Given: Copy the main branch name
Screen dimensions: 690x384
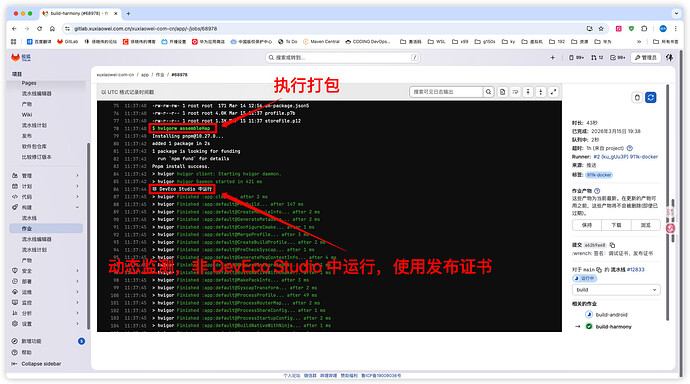Looking at the screenshot, I should click(x=599, y=270).
